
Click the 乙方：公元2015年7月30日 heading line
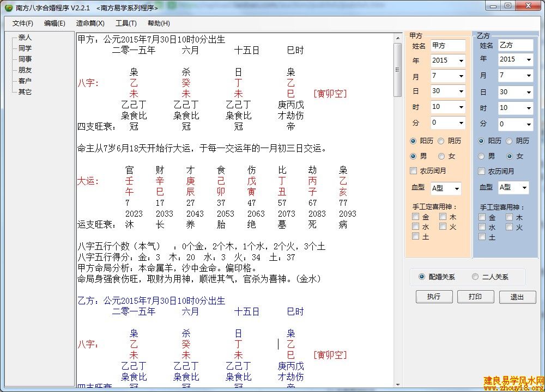point(151,301)
